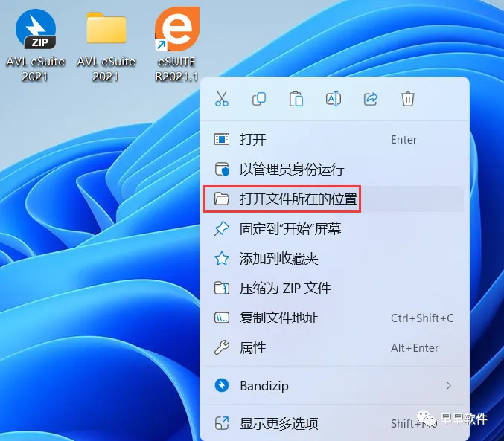Select 打开文件所在的位置 menu entry

pos(334,199)
